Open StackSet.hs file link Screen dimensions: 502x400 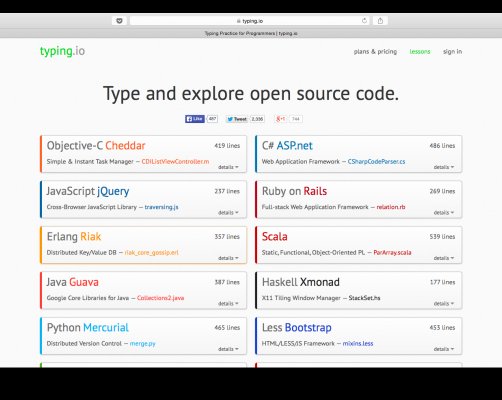[364, 298]
